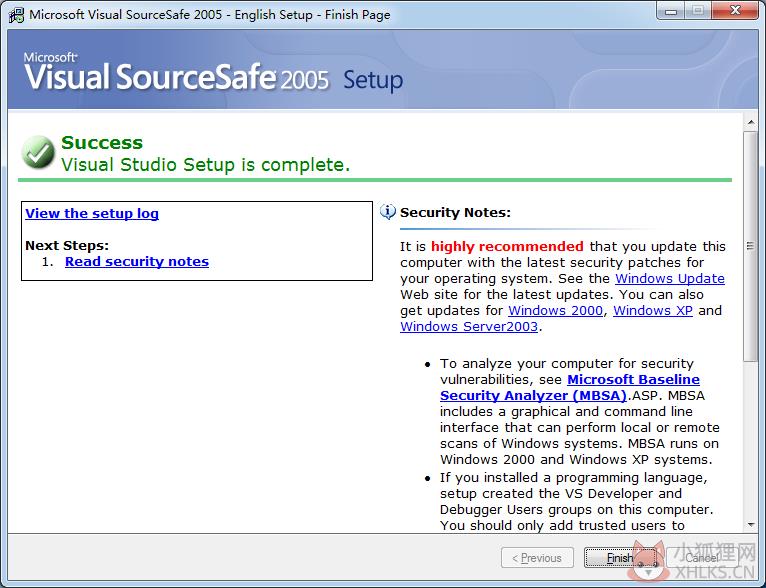Screen dimensions: 766x588
Task: Click the Cancel button
Action: click(x=702, y=558)
